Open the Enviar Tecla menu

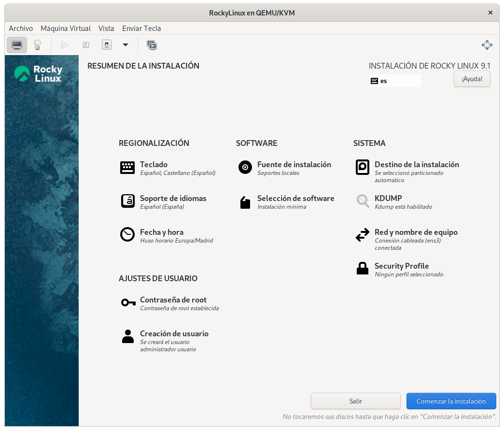pos(141,29)
